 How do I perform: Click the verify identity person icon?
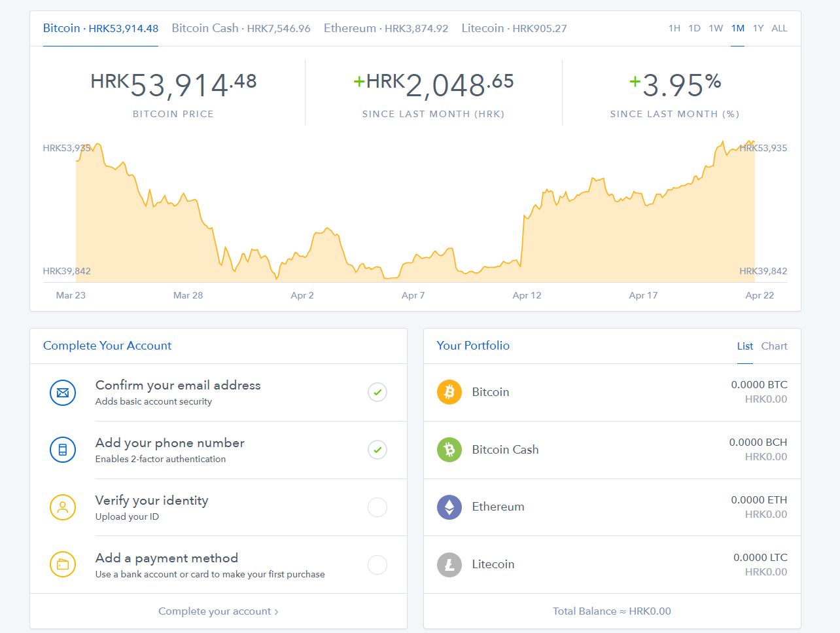point(63,507)
